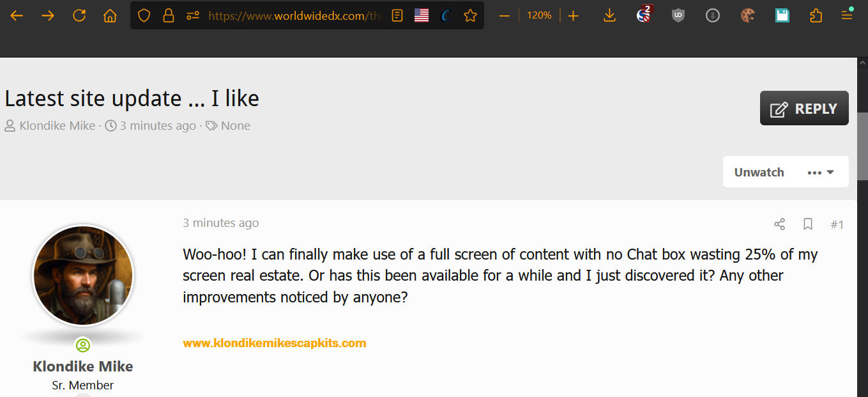
Task: Zoom in with the plus button
Action: coord(573,15)
